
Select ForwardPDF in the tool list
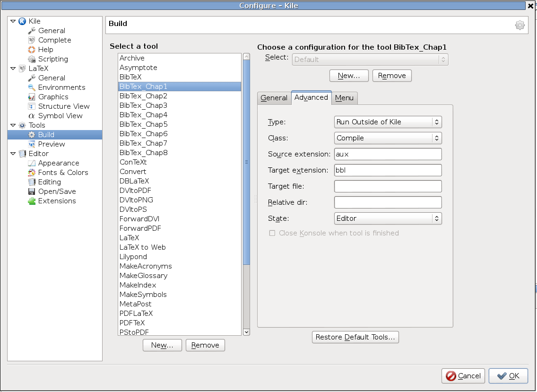pyautogui.click(x=180, y=228)
